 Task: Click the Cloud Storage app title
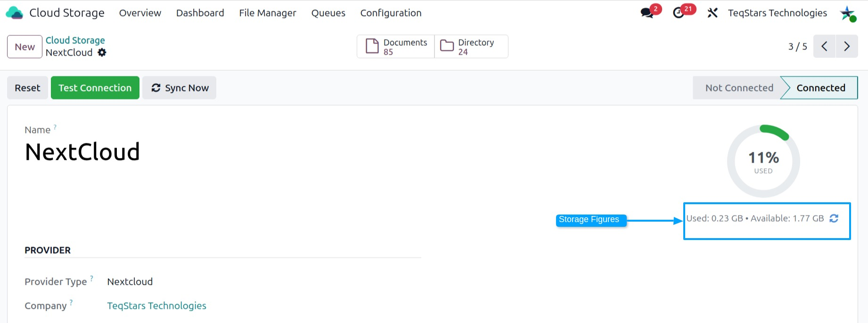click(67, 13)
